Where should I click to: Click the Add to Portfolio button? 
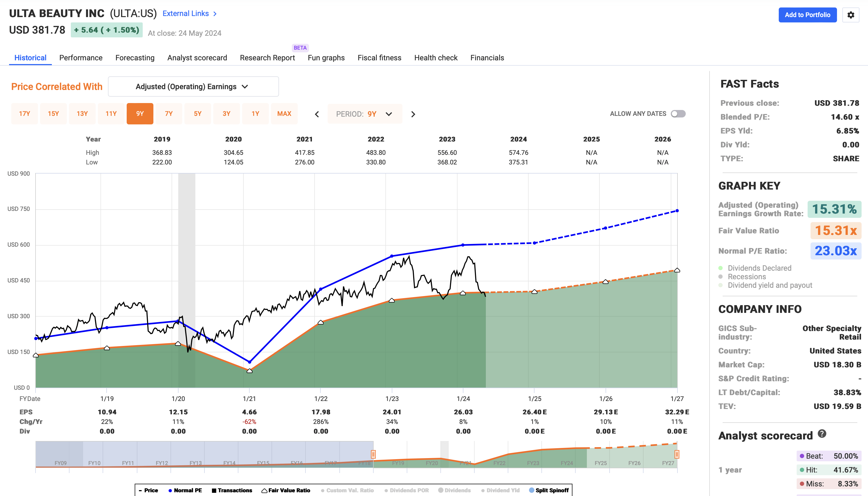point(807,15)
